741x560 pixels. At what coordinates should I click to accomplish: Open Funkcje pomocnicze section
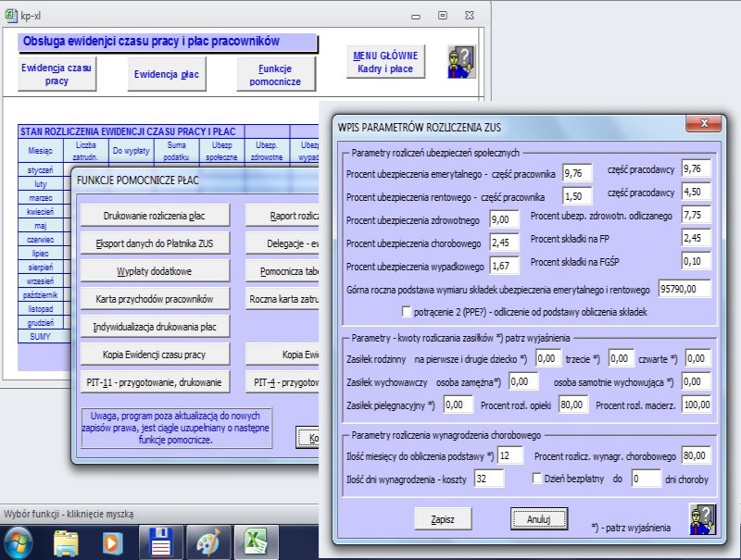[275, 74]
